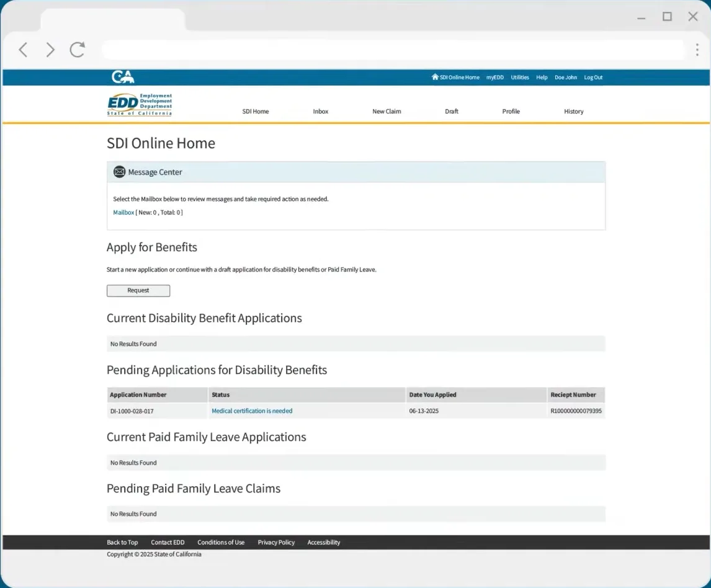Go to SDI Home tab

pos(255,111)
